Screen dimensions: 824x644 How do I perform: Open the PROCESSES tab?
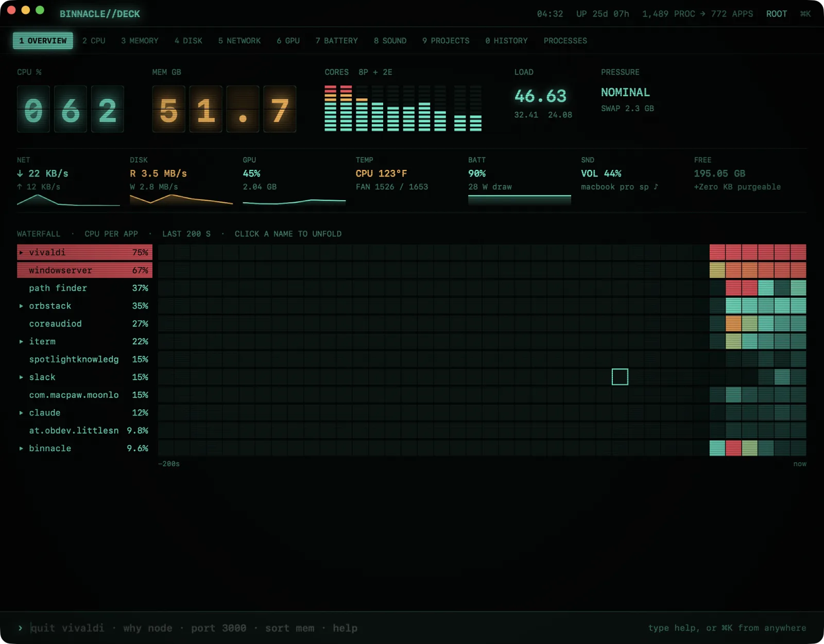coord(565,41)
